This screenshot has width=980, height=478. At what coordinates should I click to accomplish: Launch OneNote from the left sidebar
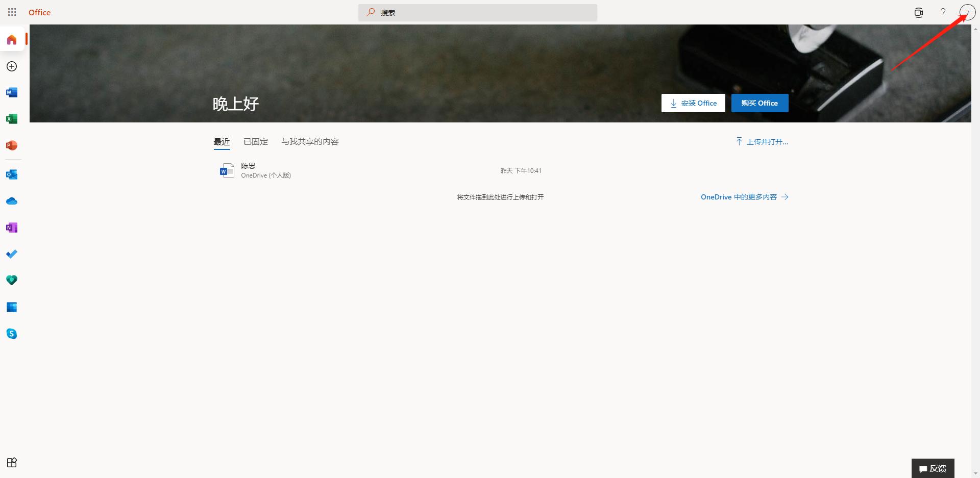click(x=12, y=228)
